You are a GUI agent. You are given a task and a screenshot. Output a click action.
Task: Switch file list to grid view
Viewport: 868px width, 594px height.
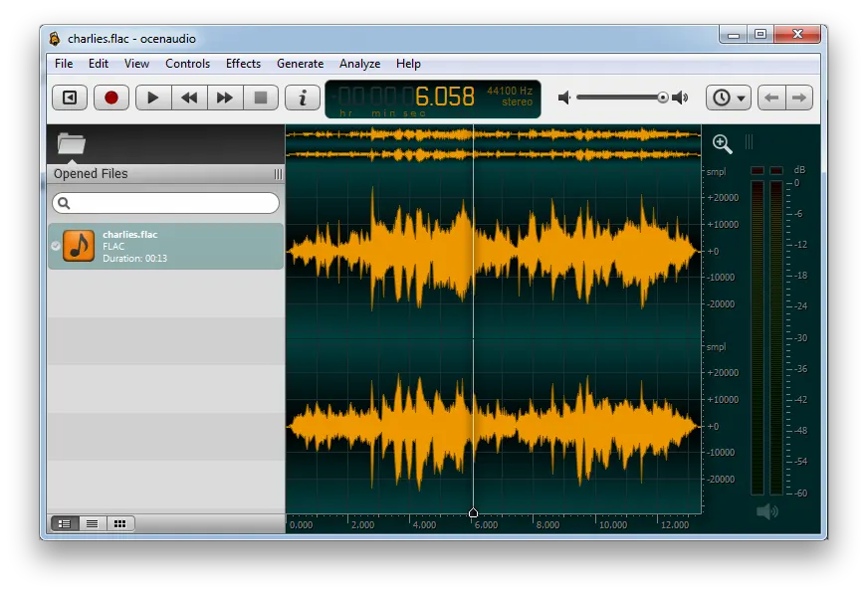[120, 523]
